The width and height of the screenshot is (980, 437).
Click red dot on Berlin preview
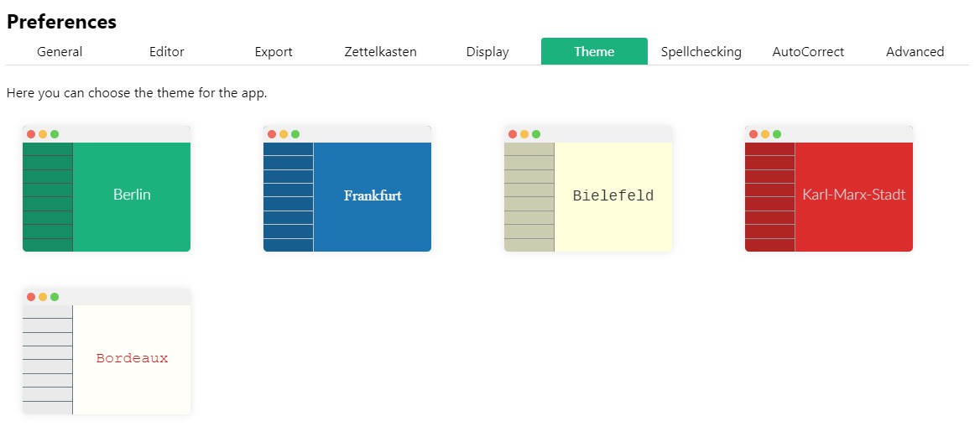[31, 134]
